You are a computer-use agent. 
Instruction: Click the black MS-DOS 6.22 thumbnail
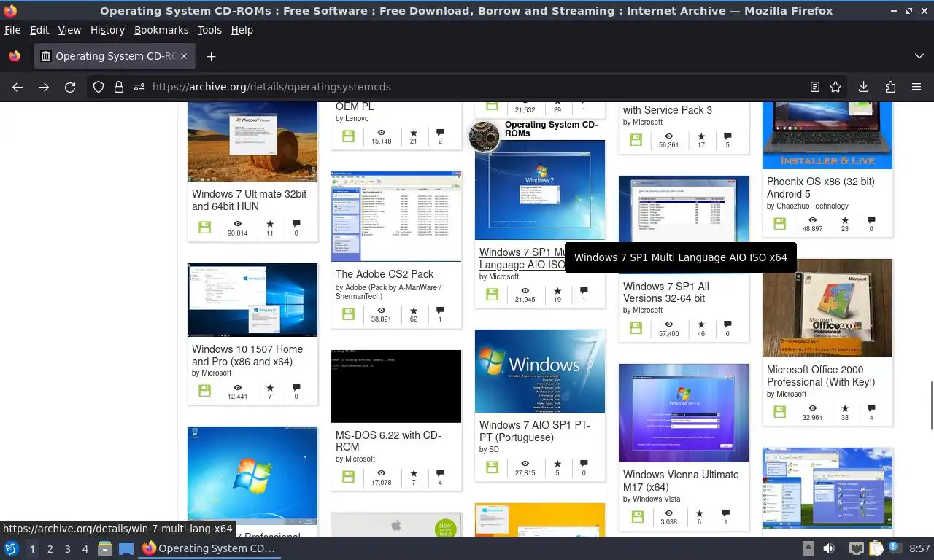[396, 386]
